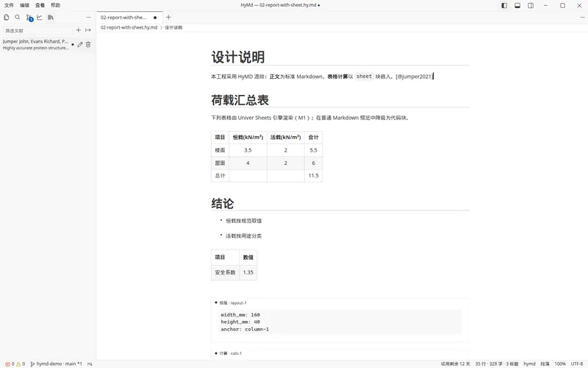Click the 100% zoom level status

560,364
